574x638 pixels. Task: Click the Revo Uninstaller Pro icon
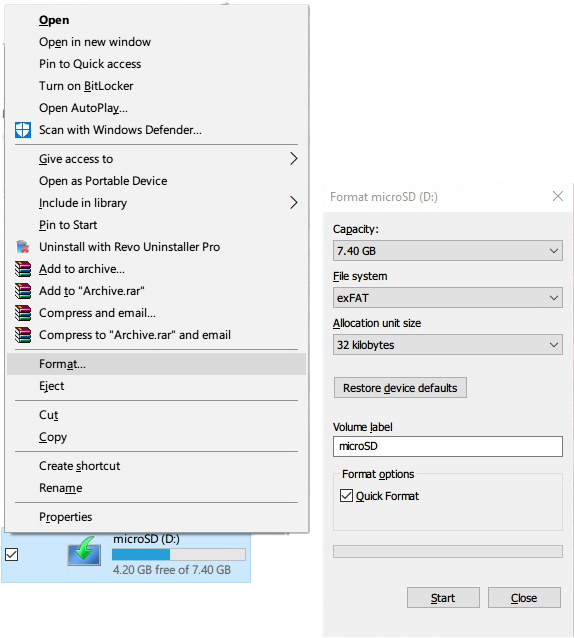tap(23, 247)
